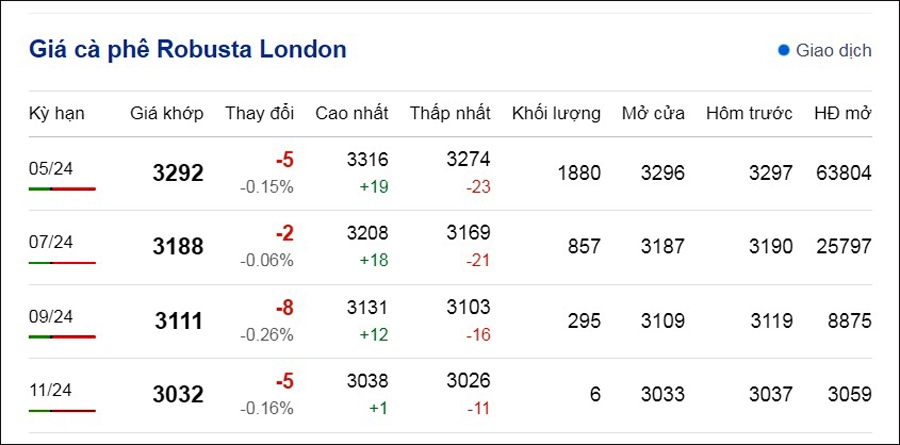Click the range bar under 11/24
Viewport: 900px width, 445px height.
coord(63,411)
